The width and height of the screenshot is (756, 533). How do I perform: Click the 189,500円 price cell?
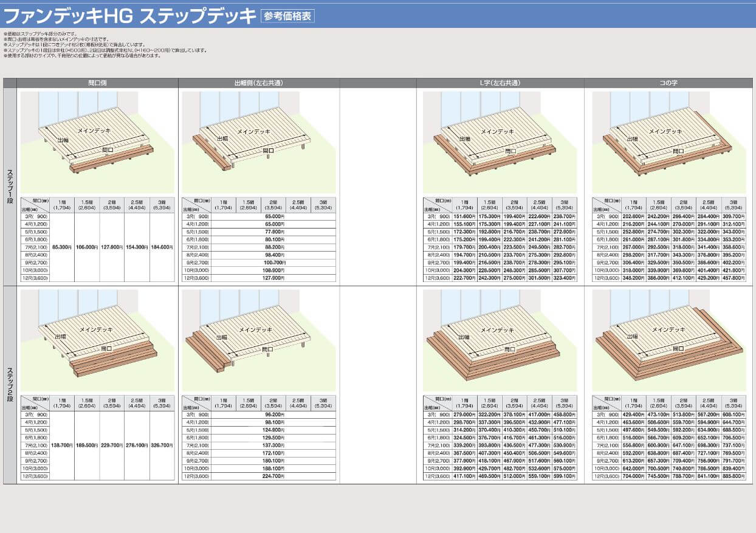pyautogui.click(x=87, y=445)
